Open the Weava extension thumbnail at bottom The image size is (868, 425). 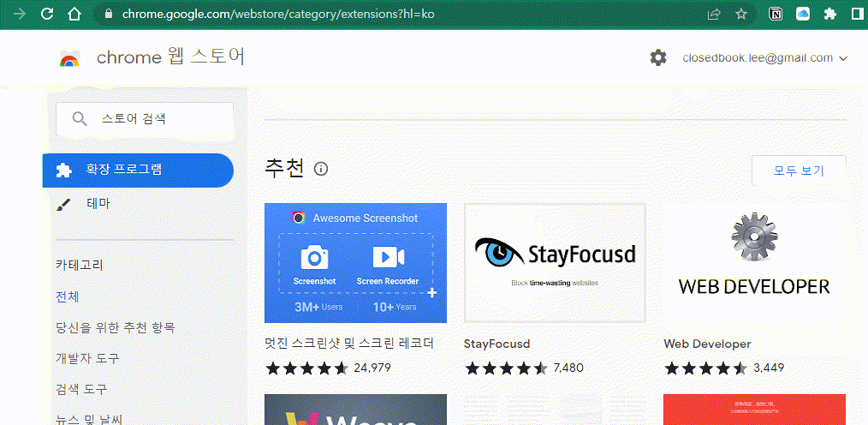tap(355, 410)
